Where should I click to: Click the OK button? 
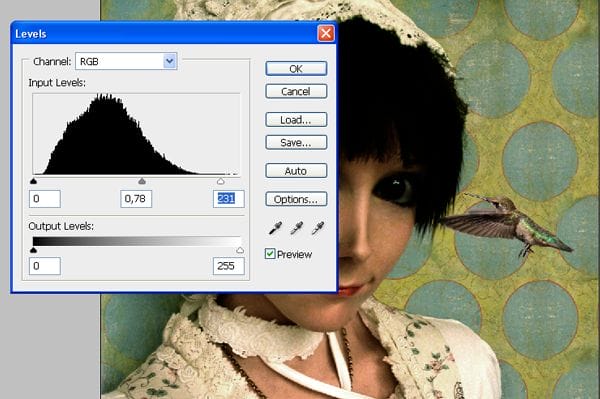[296, 69]
